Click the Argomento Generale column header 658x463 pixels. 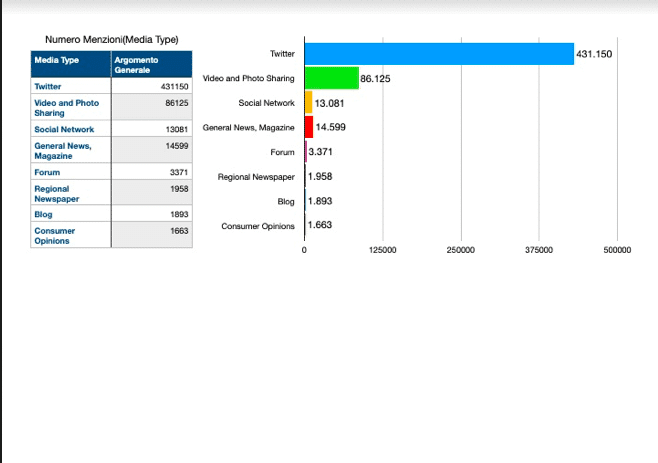pyautogui.click(x=150, y=65)
